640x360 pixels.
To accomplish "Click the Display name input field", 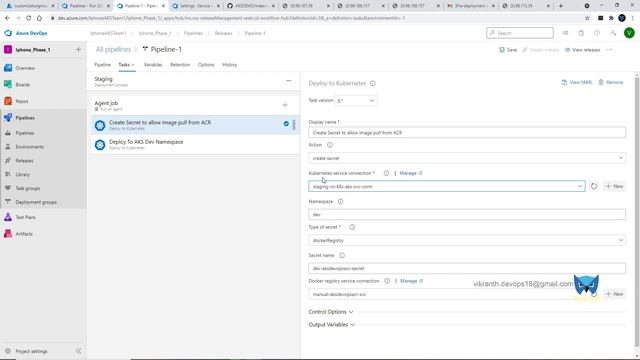I will 467,133.
